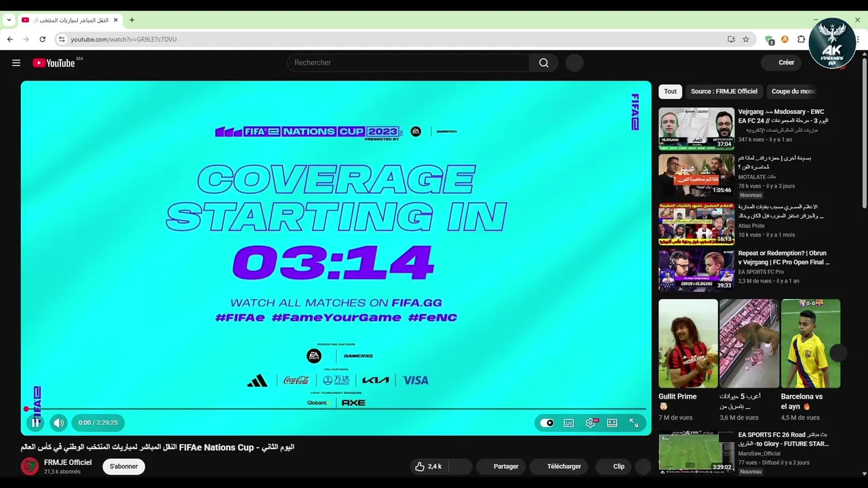
Task: Click the voice search round button
Action: [574, 62]
